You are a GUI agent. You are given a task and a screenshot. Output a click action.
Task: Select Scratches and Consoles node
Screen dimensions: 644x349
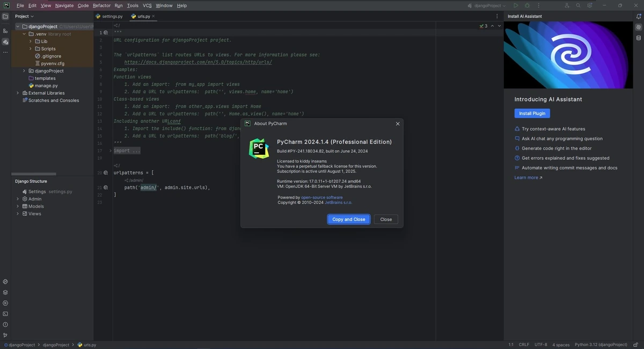(x=54, y=100)
